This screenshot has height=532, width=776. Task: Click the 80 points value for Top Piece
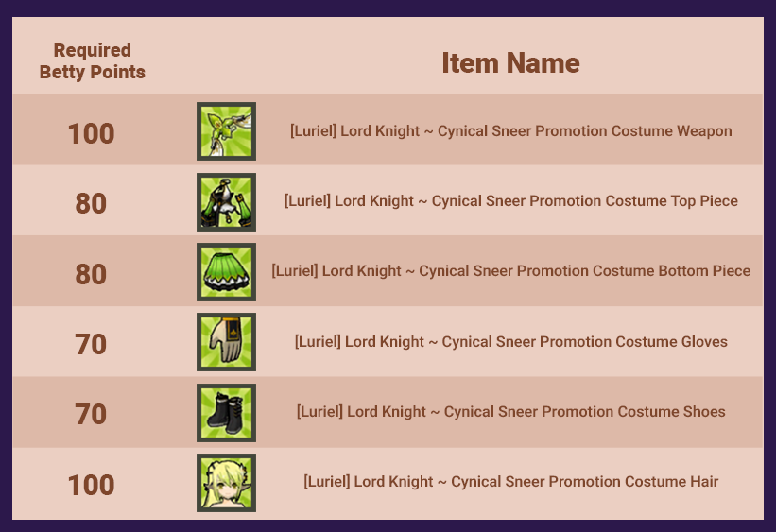(x=91, y=203)
